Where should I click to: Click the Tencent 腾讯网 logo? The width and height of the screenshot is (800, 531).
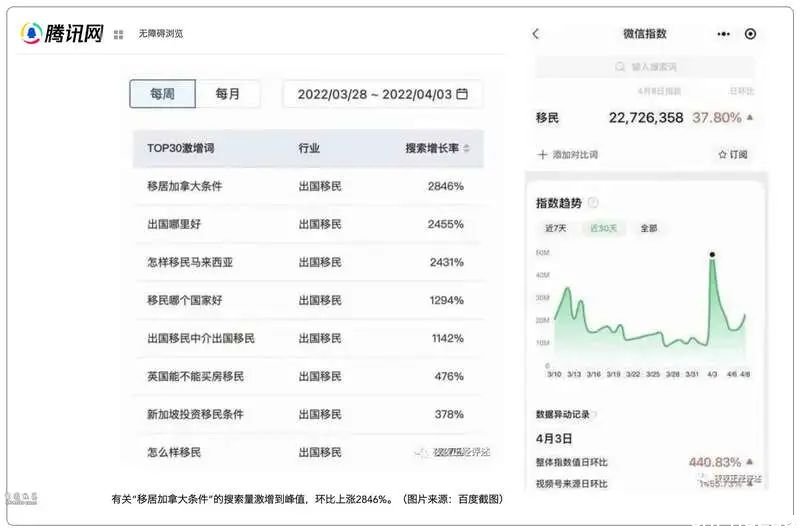62,33
